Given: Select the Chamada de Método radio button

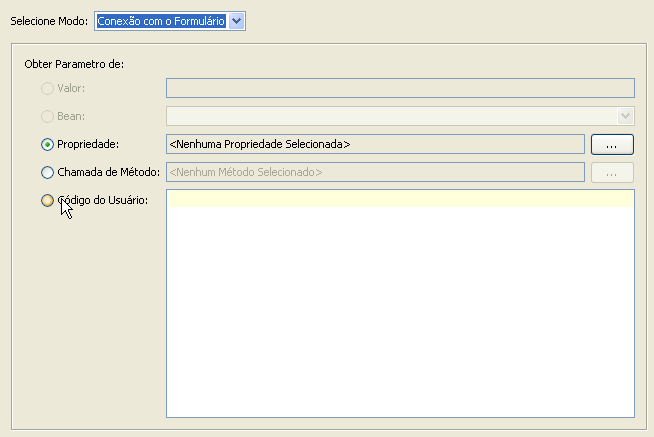Looking at the screenshot, I should (x=47, y=172).
